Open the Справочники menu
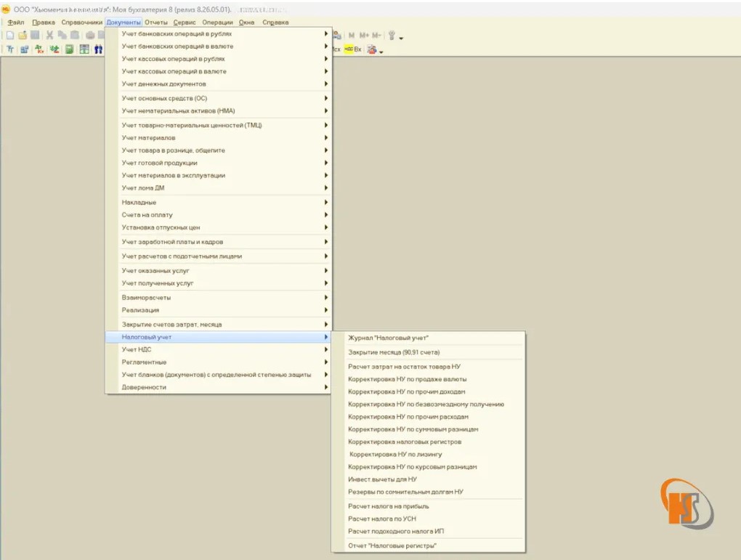 pyautogui.click(x=81, y=23)
